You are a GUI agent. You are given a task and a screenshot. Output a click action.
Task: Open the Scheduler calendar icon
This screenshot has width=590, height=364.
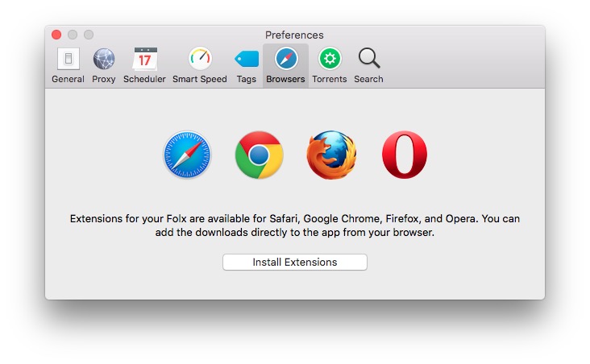[145, 59]
